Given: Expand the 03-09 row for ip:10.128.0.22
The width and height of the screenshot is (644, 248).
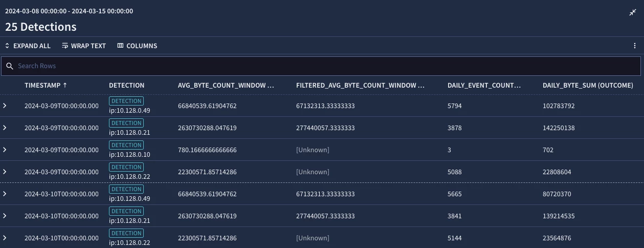Looking at the screenshot, I should tap(5, 172).
